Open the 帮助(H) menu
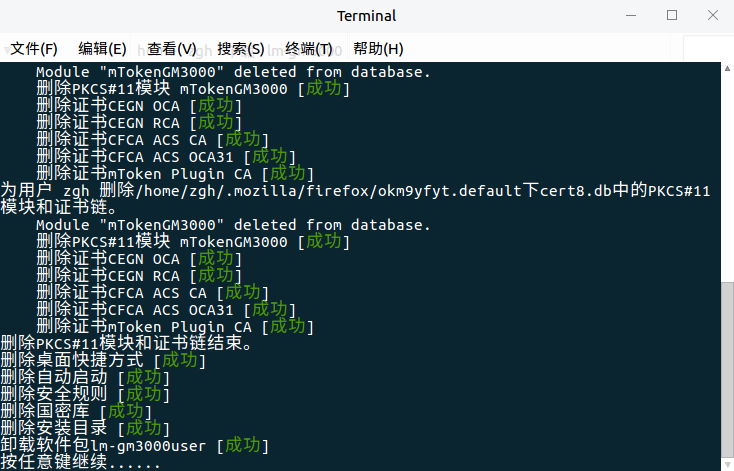734x471 pixels. tap(378, 49)
